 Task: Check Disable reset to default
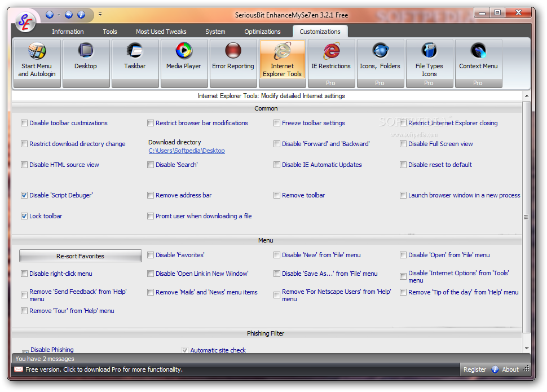tap(403, 165)
